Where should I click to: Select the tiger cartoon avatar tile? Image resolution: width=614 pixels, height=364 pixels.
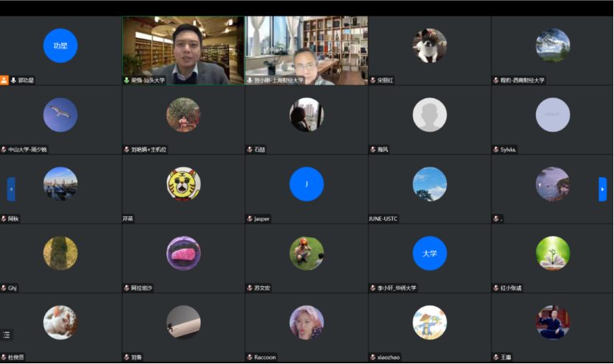click(x=183, y=184)
